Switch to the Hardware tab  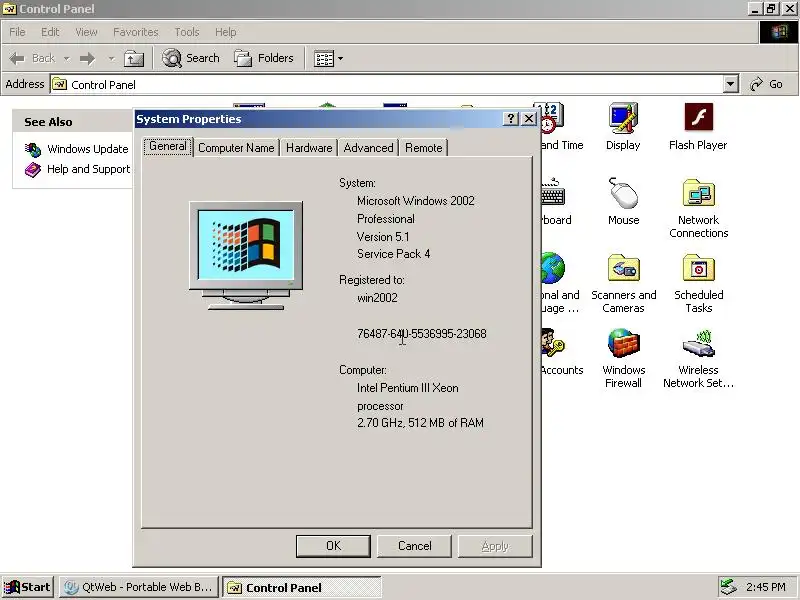click(x=309, y=148)
